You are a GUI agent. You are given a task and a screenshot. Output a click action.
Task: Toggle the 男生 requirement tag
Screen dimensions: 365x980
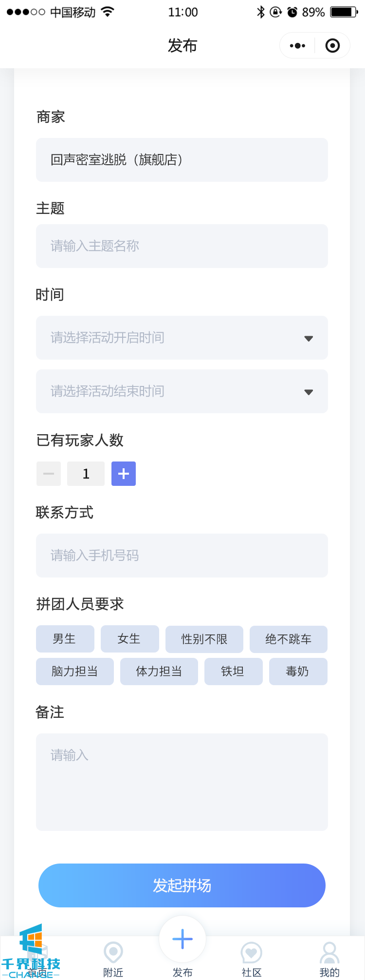coord(65,639)
